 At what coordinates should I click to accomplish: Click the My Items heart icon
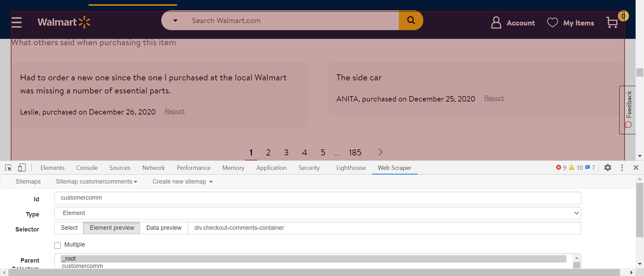click(x=552, y=22)
